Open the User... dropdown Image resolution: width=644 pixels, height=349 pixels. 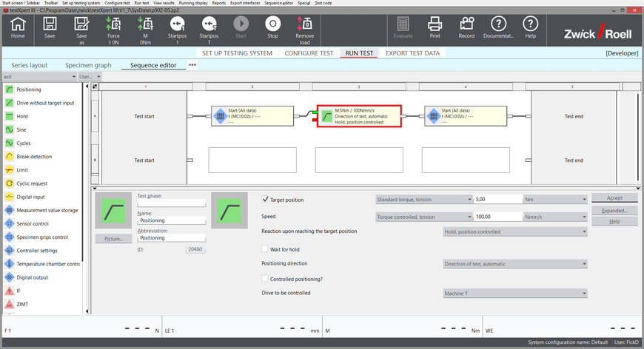[x=90, y=77]
